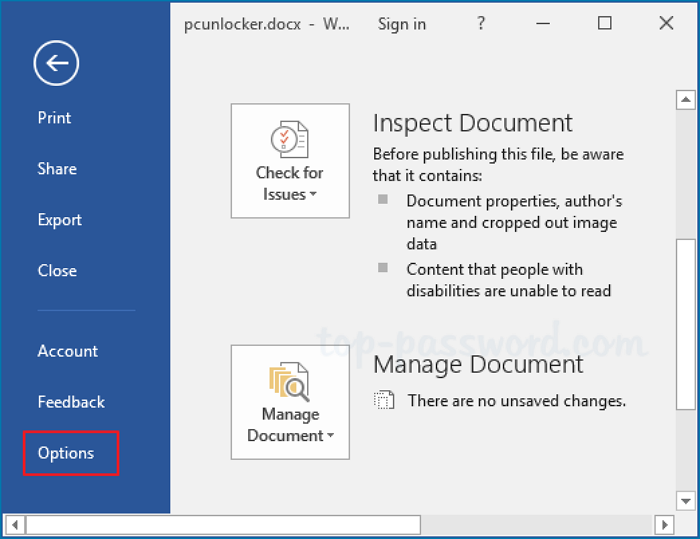Click the pcunlocker.docx title text
Screen dimensions: 700x539
click(242, 24)
